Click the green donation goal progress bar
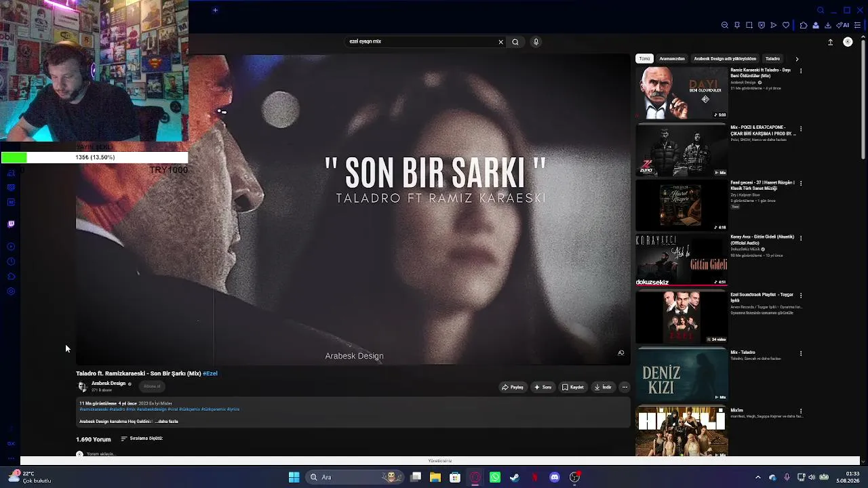This screenshot has height=488, width=868. (94, 157)
